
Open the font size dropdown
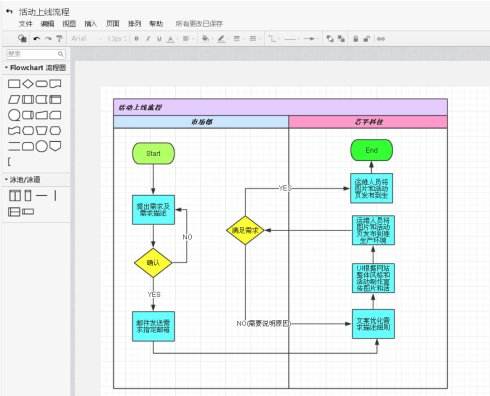point(117,39)
